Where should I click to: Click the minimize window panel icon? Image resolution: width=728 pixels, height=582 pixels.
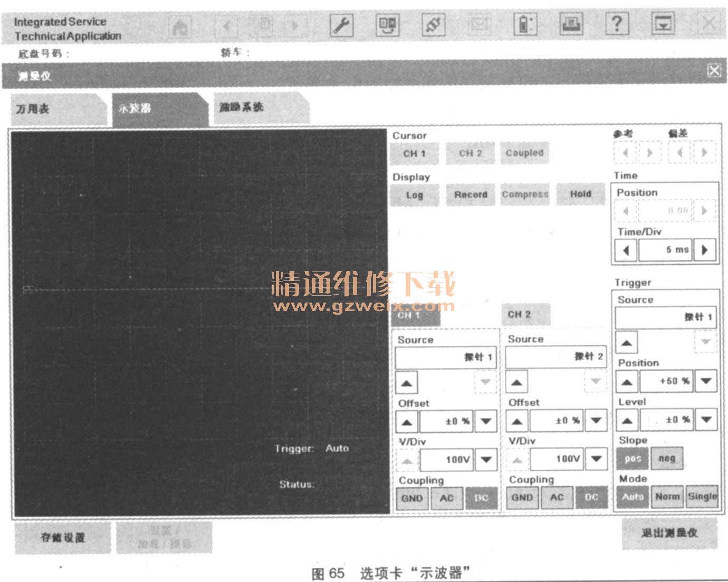(663, 24)
